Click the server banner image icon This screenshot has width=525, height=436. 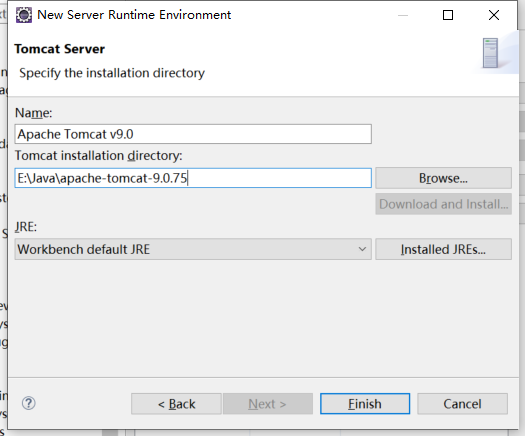(x=491, y=53)
